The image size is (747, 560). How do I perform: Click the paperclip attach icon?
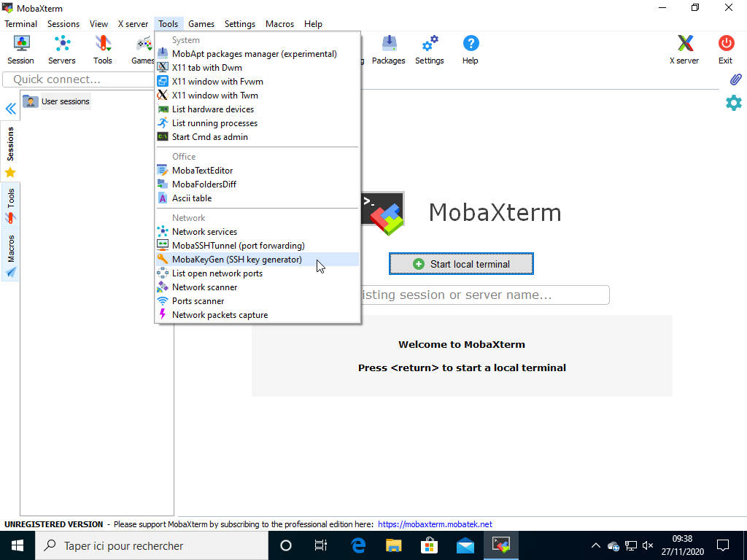(735, 79)
